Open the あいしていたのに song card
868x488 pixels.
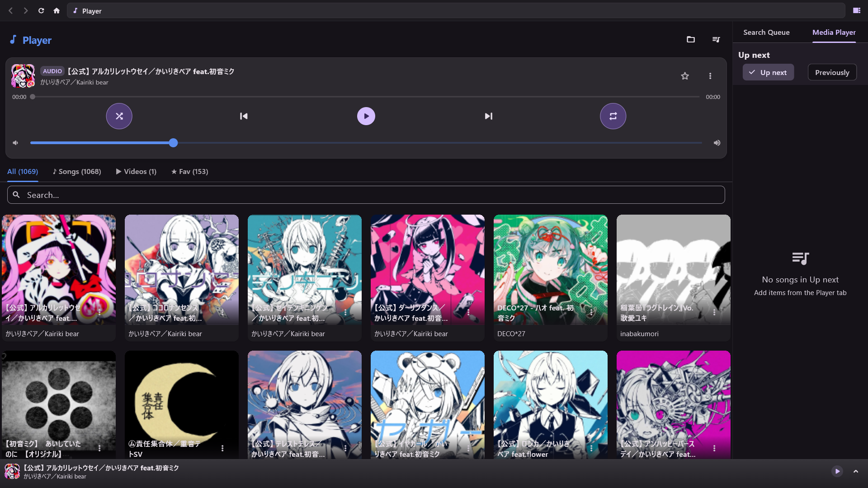point(59,405)
